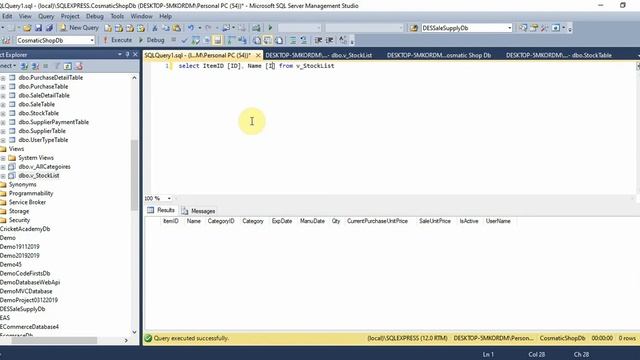This screenshot has width=640, height=360.
Task: Click the CurrentPurchaseUnitPrice column header
Action: [x=377, y=221]
